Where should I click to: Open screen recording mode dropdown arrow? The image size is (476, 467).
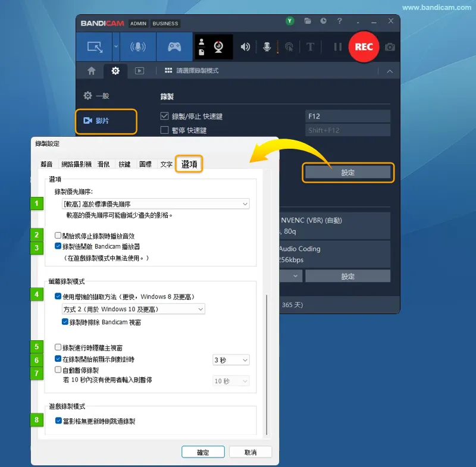pyautogui.click(x=116, y=47)
